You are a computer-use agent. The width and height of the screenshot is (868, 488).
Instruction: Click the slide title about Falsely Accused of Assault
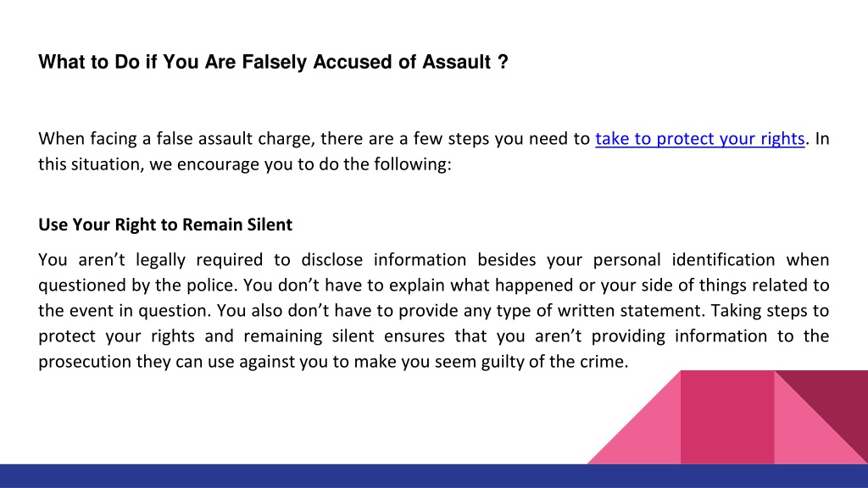tap(273, 62)
